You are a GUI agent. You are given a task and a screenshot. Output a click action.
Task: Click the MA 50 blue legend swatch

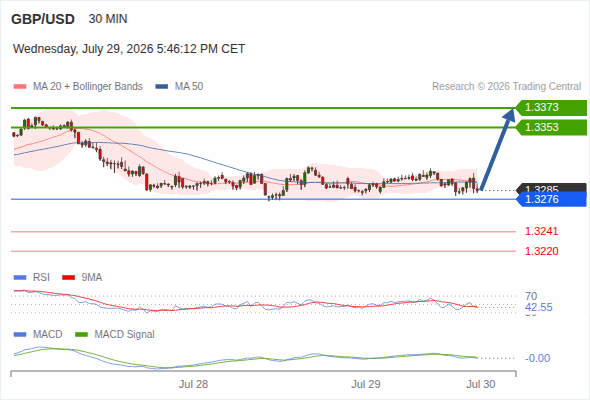pyautogui.click(x=162, y=87)
